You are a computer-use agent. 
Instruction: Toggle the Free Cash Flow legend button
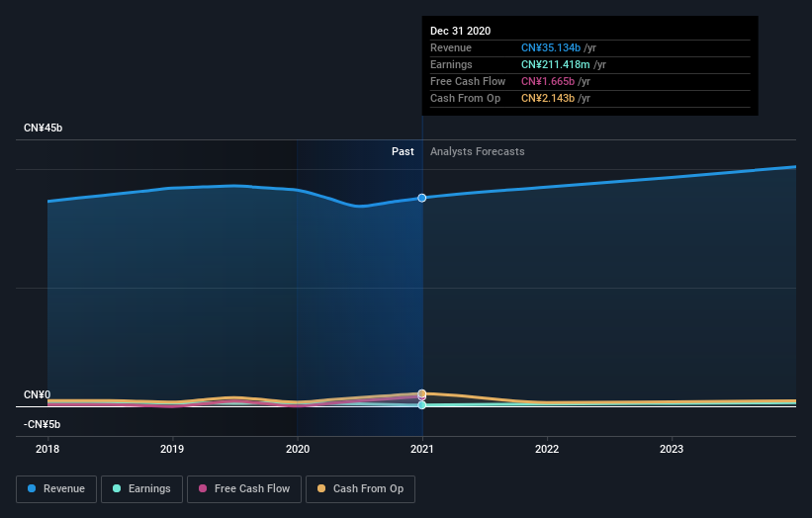[244, 489]
